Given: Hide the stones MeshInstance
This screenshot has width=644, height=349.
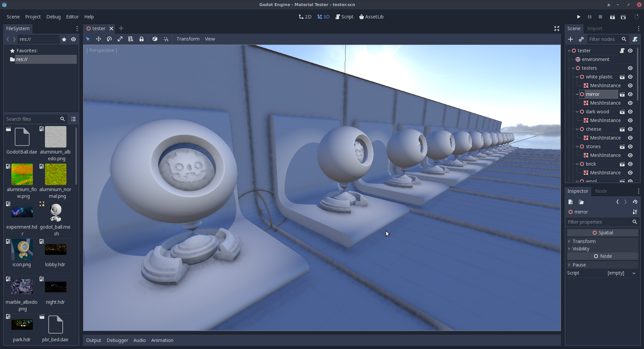Looking at the screenshot, I should click(630, 155).
